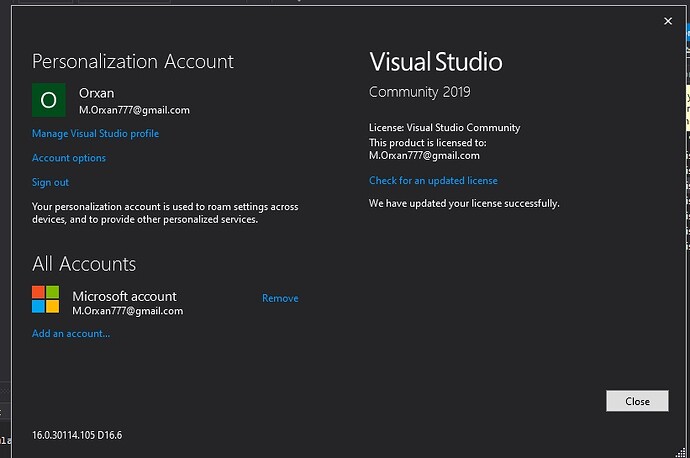Click the Community 2019 edition text
Viewport: 690px width, 458px height.
click(x=419, y=92)
